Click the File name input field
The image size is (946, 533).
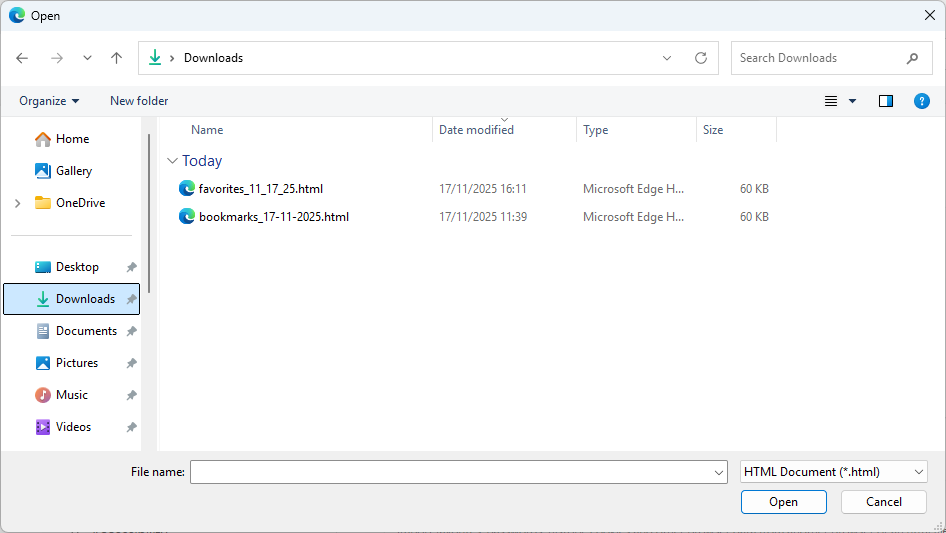tap(450, 472)
